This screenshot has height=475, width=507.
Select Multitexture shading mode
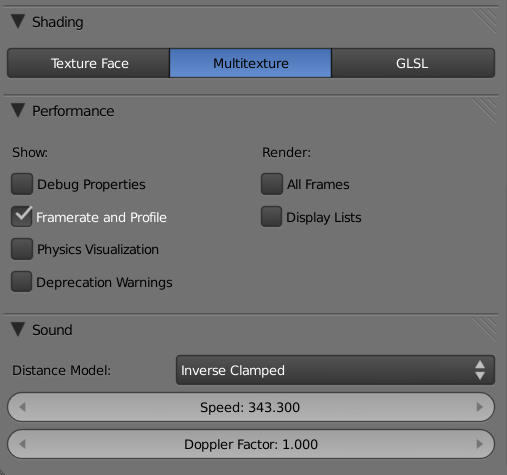(x=251, y=63)
